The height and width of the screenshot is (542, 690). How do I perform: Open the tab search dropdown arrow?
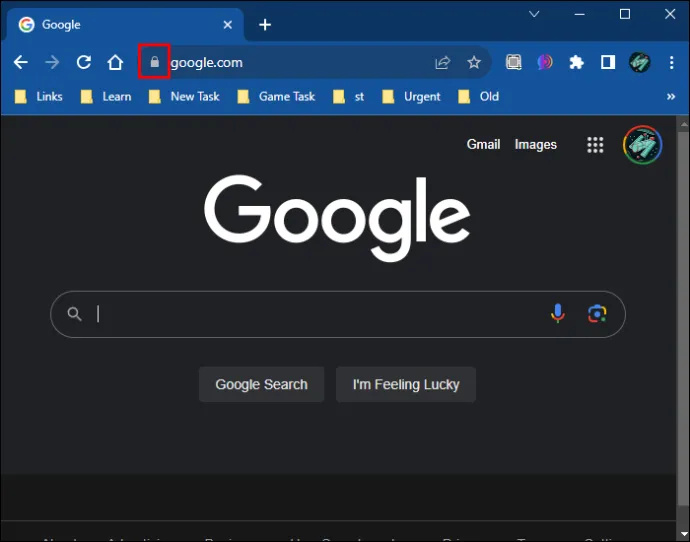534,14
